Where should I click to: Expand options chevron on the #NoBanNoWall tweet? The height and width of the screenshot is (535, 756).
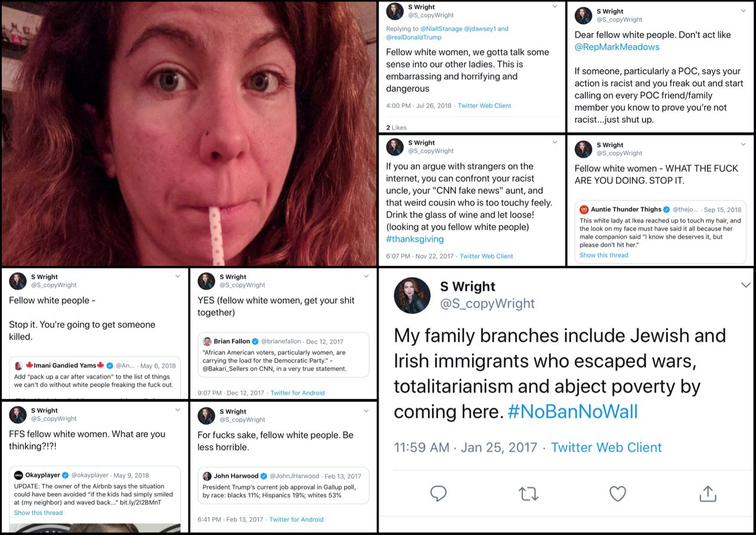[745, 286]
